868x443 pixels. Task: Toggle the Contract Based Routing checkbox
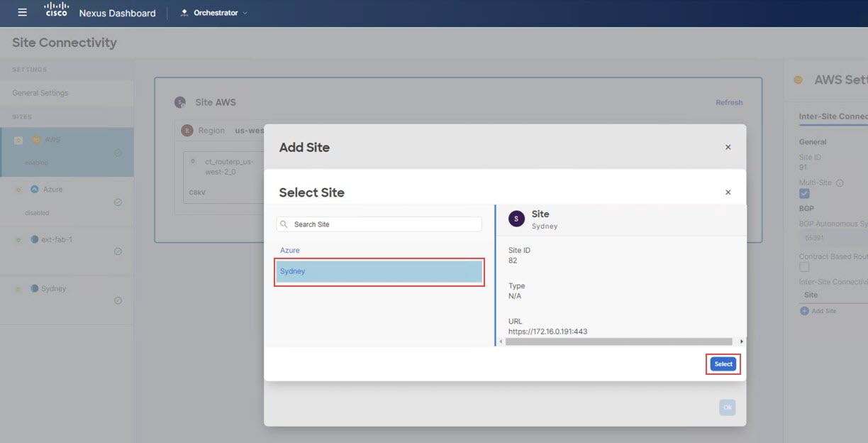(804, 267)
